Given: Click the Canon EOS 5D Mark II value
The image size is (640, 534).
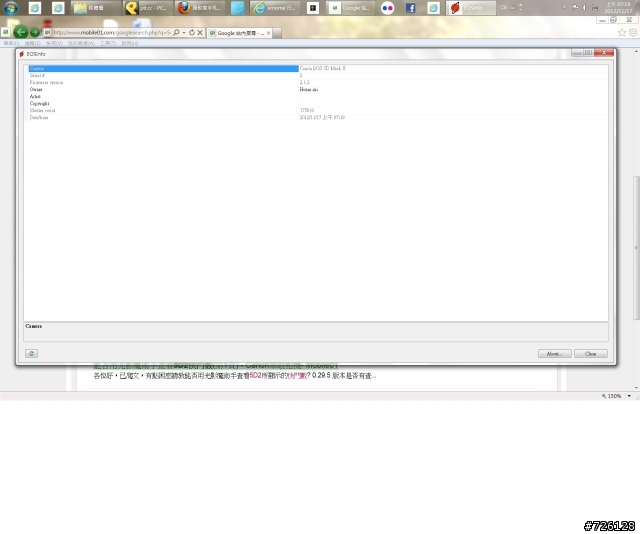Looking at the screenshot, I should (x=322, y=69).
